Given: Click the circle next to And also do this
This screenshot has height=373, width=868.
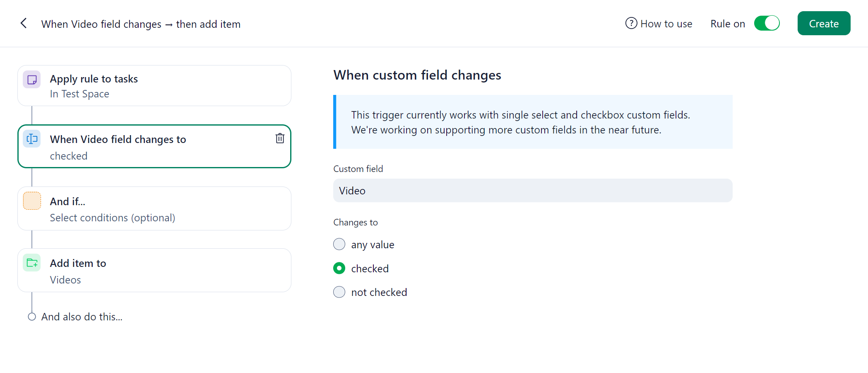Looking at the screenshot, I should (x=32, y=317).
